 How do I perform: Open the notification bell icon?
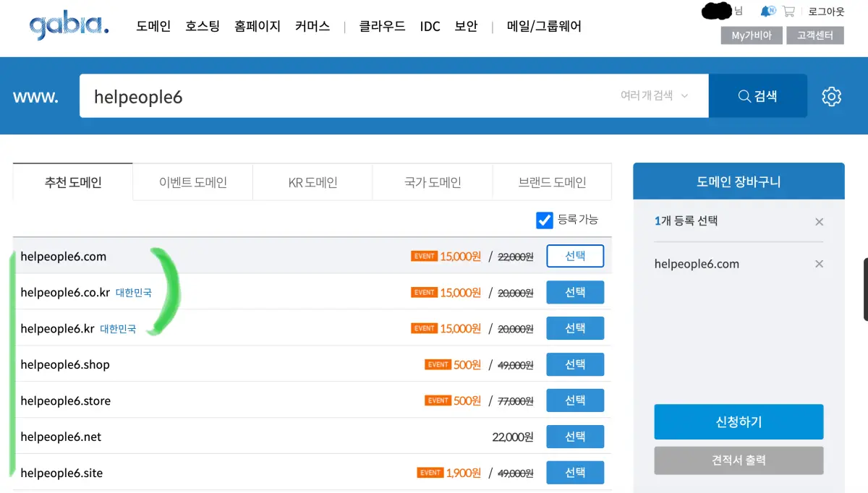point(767,12)
